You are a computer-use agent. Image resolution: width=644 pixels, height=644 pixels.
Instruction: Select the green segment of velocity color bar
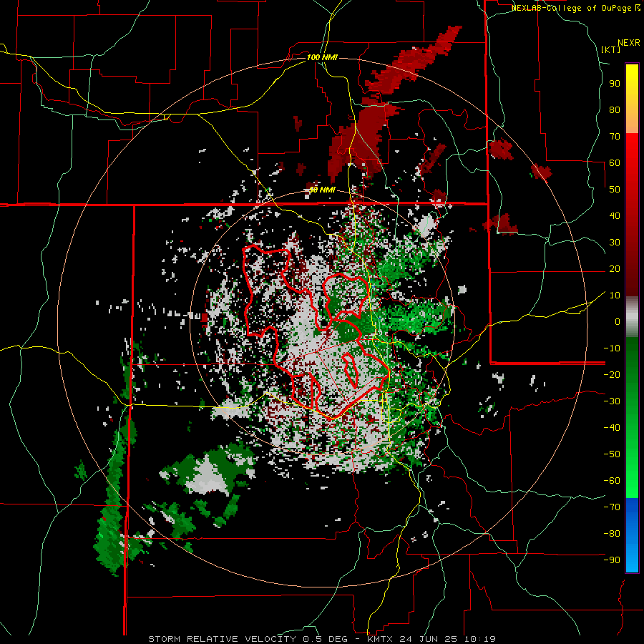coord(632,417)
